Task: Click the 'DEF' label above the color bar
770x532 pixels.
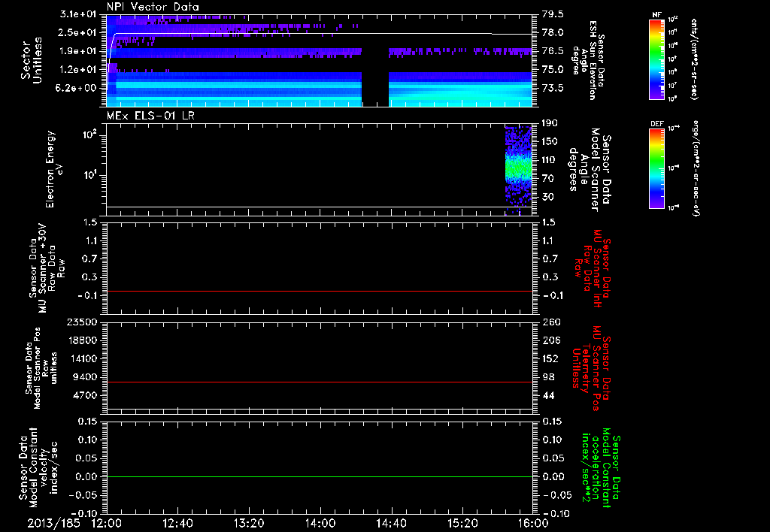Action: [x=657, y=124]
